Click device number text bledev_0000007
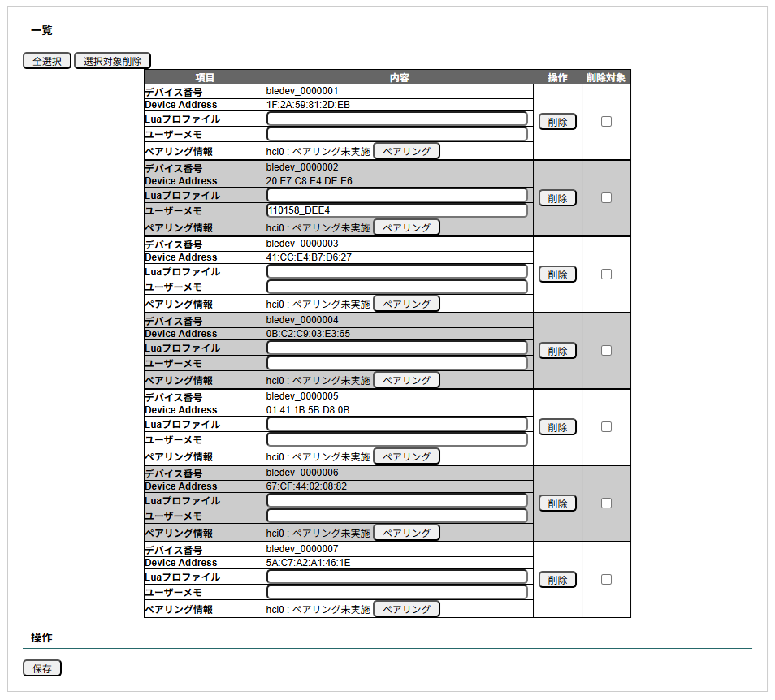Screen dimensions: 775x700 pyautogui.click(x=302, y=549)
